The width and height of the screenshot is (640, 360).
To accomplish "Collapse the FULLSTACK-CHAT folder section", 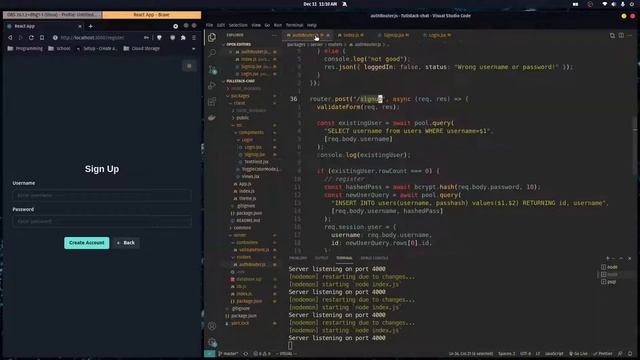I will pos(240,81).
